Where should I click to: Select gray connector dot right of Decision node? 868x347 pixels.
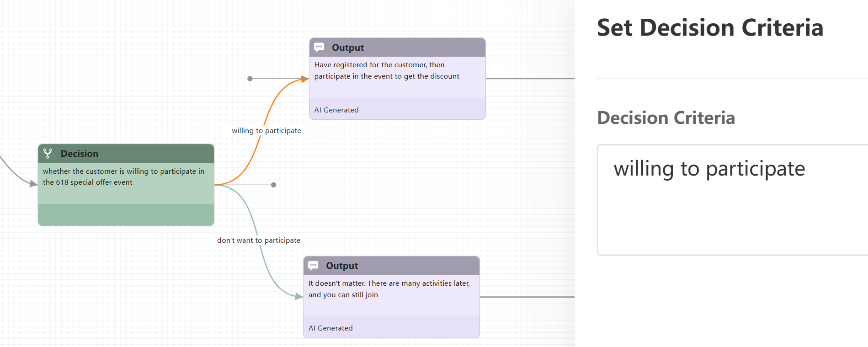click(x=273, y=185)
